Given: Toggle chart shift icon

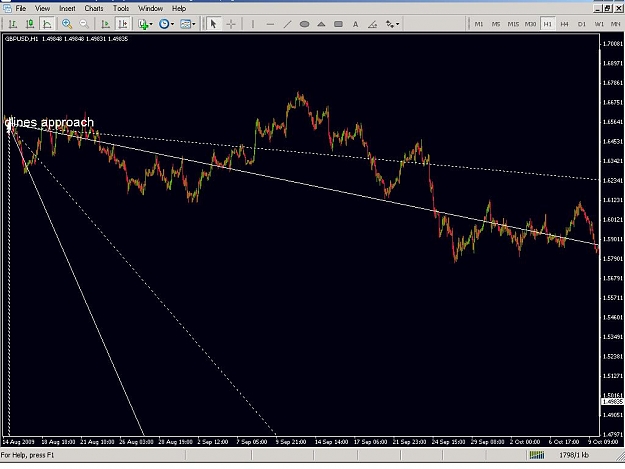Looking at the screenshot, I should [122, 24].
